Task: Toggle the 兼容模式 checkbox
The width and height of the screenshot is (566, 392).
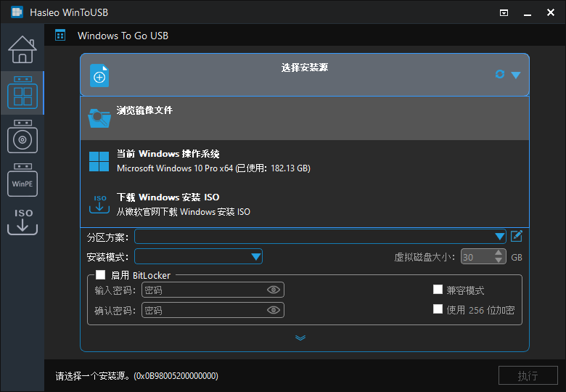Action: point(438,290)
